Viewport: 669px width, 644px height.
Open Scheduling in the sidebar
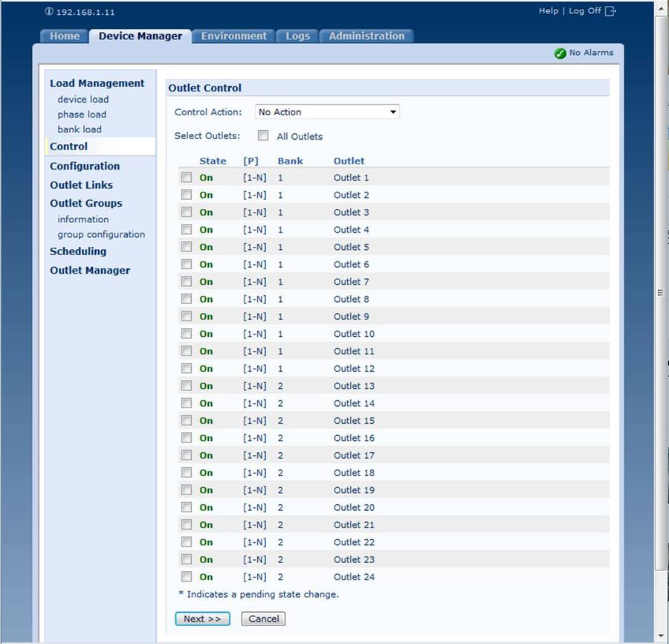click(x=78, y=251)
